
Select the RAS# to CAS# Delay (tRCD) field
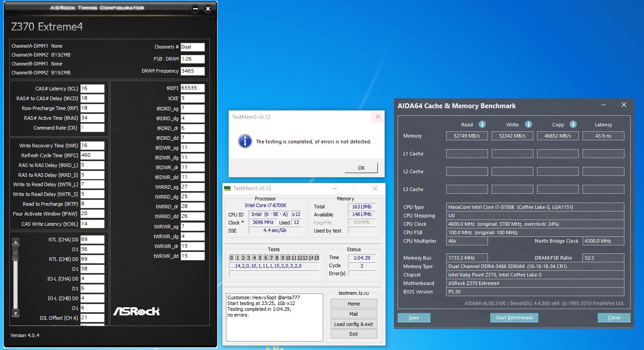92,98
